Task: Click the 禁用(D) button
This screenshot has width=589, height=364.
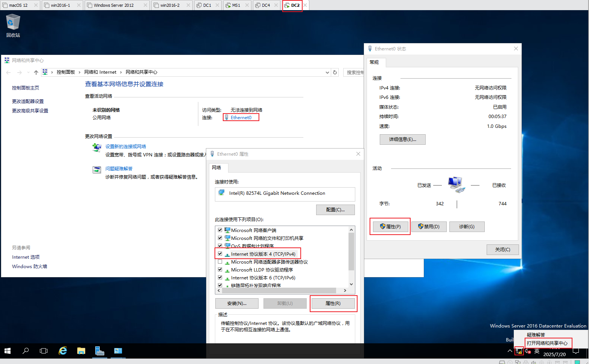Action: pyautogui.click(x=429, y=226)
